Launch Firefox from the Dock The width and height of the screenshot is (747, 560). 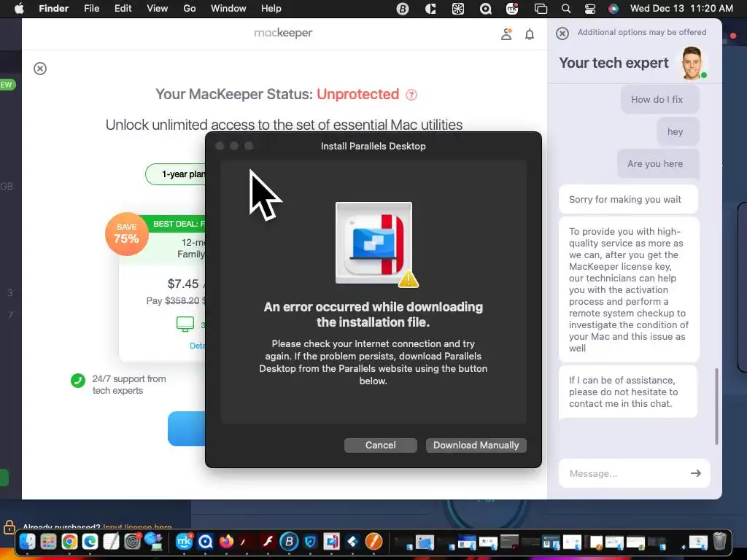(226, 542)
